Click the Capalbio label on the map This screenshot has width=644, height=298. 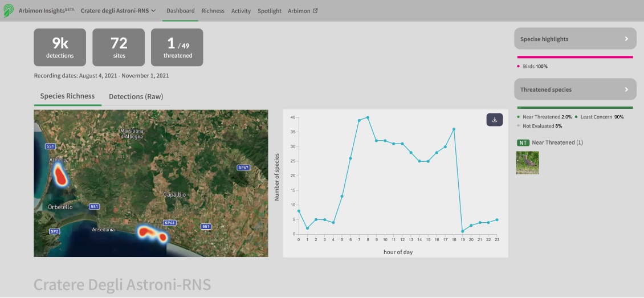tap(174, 194)
